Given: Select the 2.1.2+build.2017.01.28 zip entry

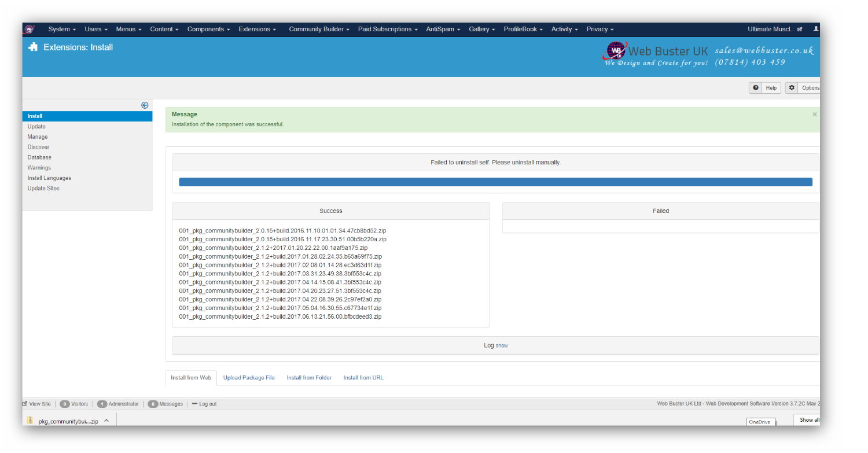Looking at the screenshot, I should click(280, 256).
